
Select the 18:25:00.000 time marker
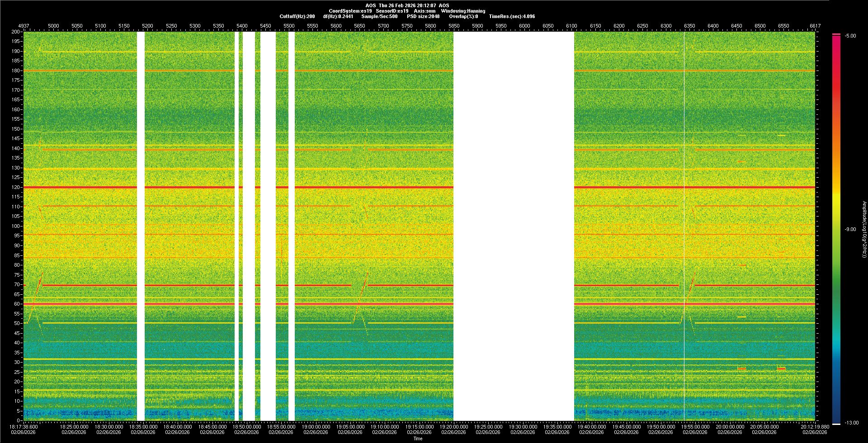click(x=74, y=426)
